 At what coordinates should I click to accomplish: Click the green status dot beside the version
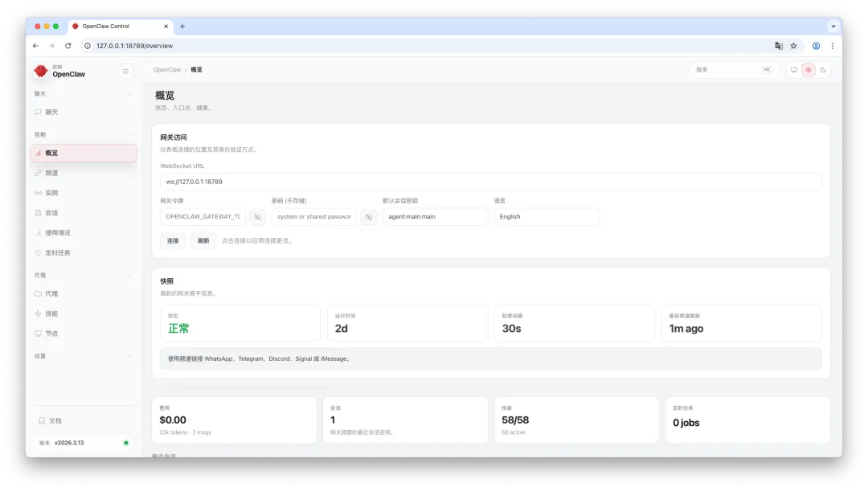pyautogui.click(x=126, y=443)
